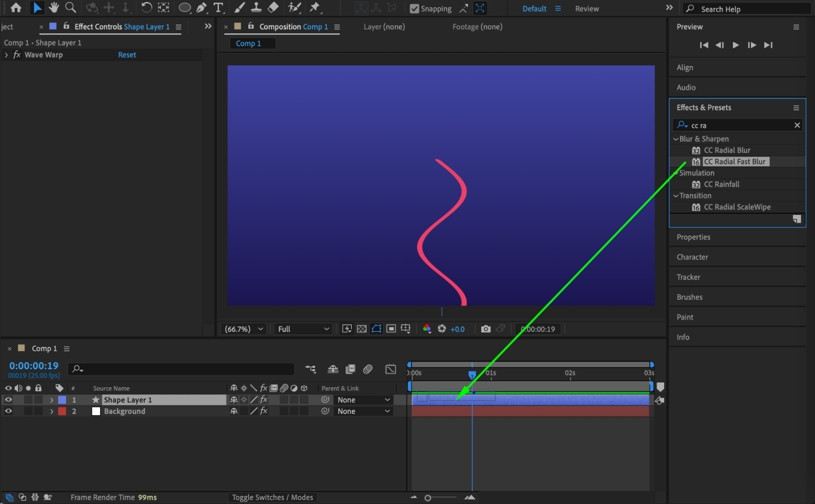
Task: Click the Home icon in the toolbar
Action: [x=16, y=7]
